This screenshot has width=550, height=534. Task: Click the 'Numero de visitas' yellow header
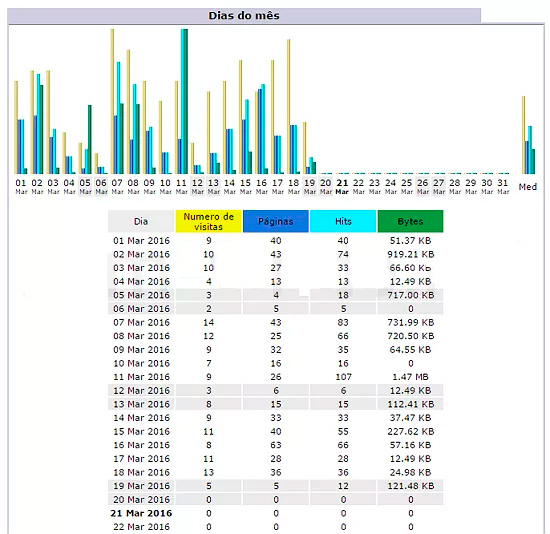click(x=208, y=221)
